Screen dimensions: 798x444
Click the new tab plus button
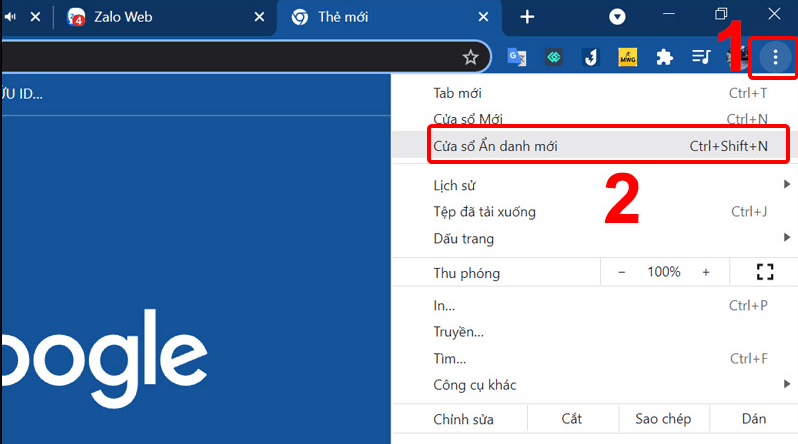(528, 17)
